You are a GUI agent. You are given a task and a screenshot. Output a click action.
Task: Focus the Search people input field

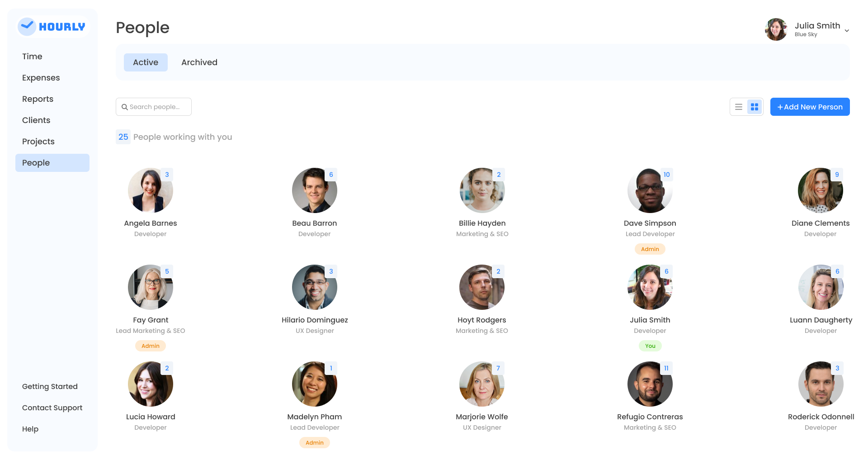tap(158, 107)
